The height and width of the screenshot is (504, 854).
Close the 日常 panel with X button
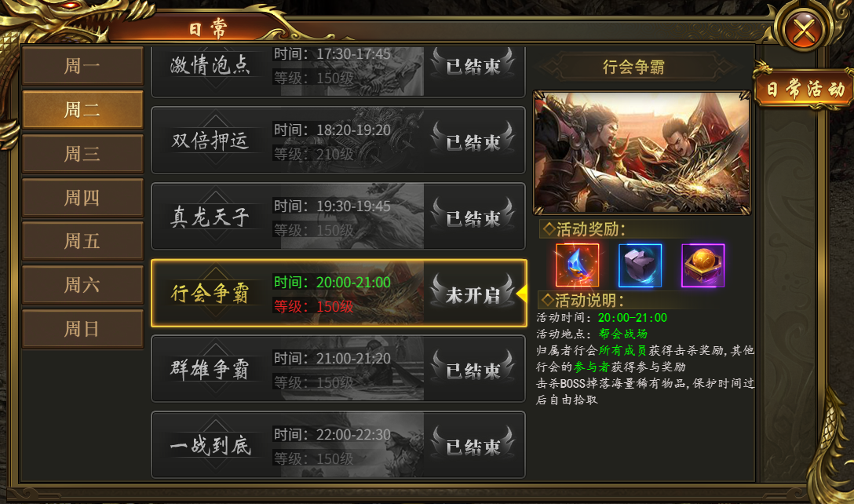[x=804, y=28]
